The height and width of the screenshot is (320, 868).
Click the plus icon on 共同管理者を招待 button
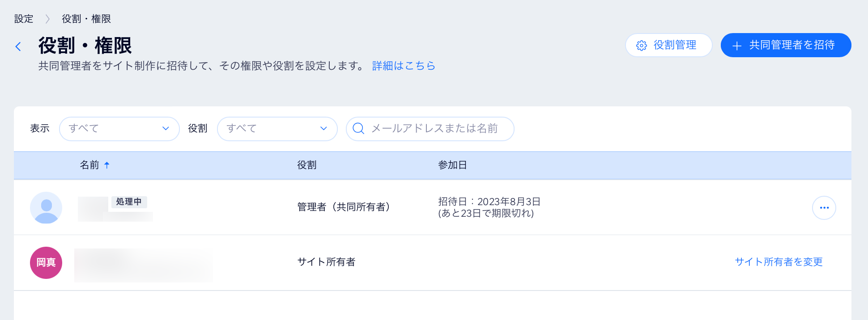737,45
